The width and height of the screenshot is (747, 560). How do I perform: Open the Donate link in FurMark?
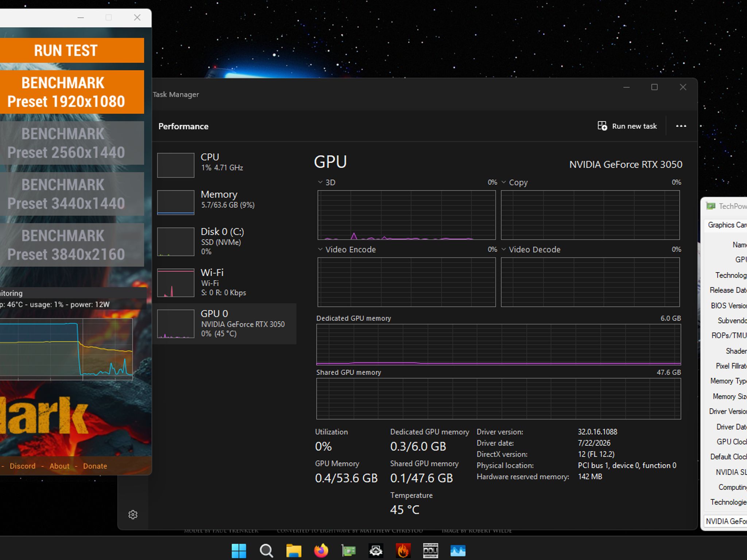click(95, 466)
